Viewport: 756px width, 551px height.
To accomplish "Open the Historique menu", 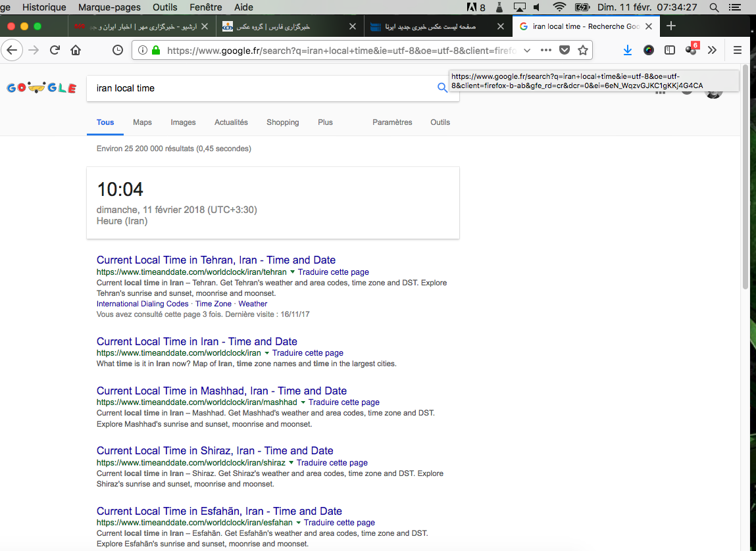I will coord(44,7).
